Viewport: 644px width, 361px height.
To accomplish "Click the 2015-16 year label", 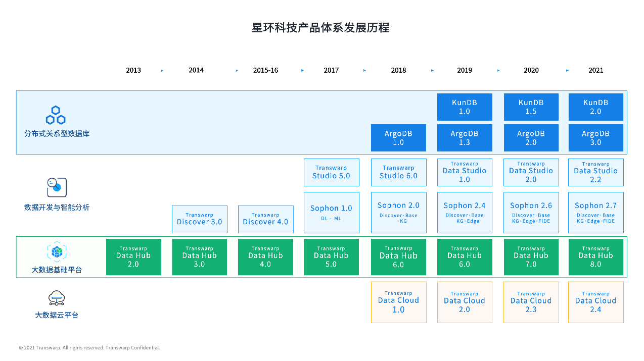I will (x=266, y=70).
